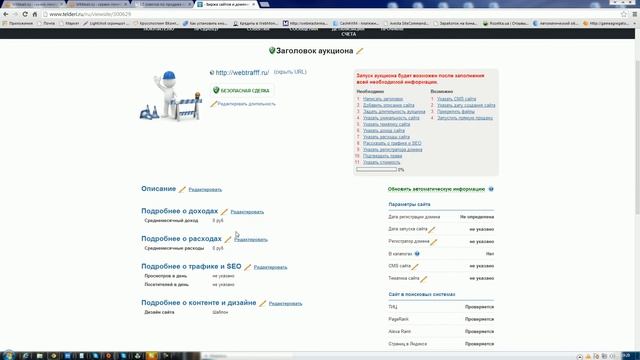The width and height of the screenshot is (640, 360).
Task: Click pencil icon next to Регистратор домена
Action: point(433,242)
